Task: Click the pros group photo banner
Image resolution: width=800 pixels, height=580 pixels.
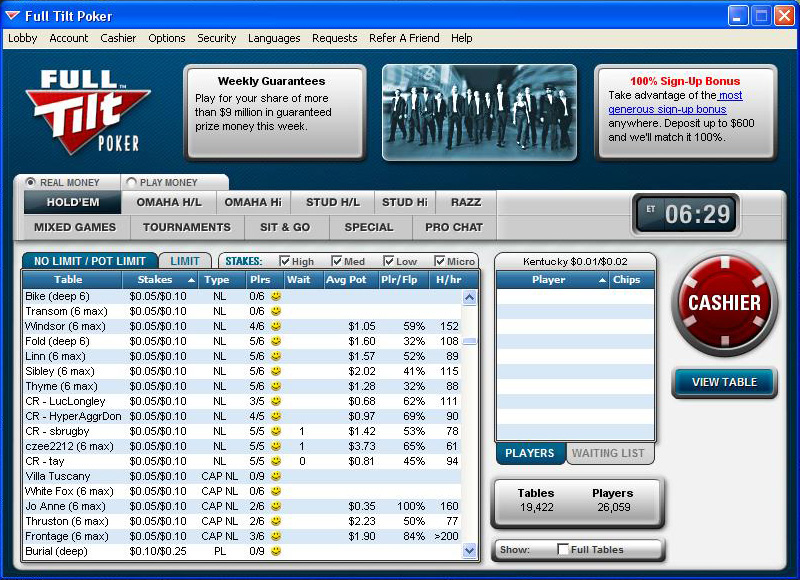Action: pyautogui.click(x=480, y=112)
